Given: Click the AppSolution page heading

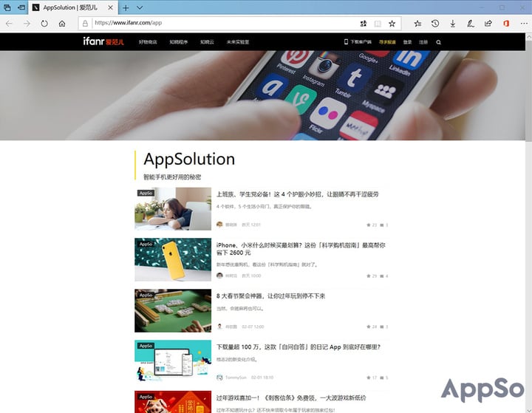Looking at the screenshot, I should [189, 159].
